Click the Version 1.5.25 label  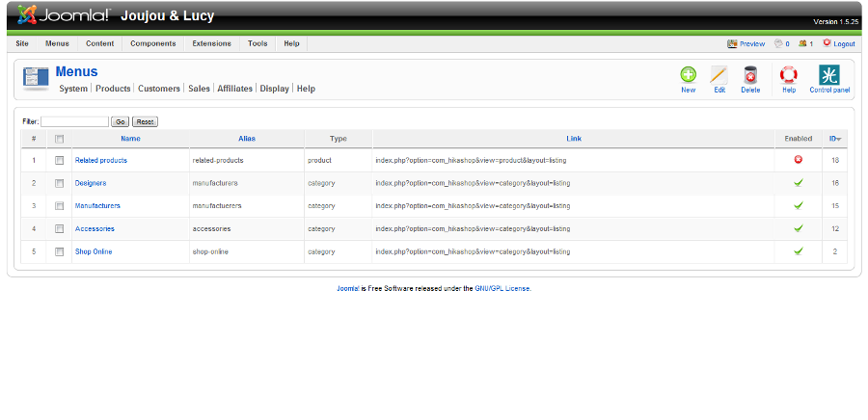835,22
